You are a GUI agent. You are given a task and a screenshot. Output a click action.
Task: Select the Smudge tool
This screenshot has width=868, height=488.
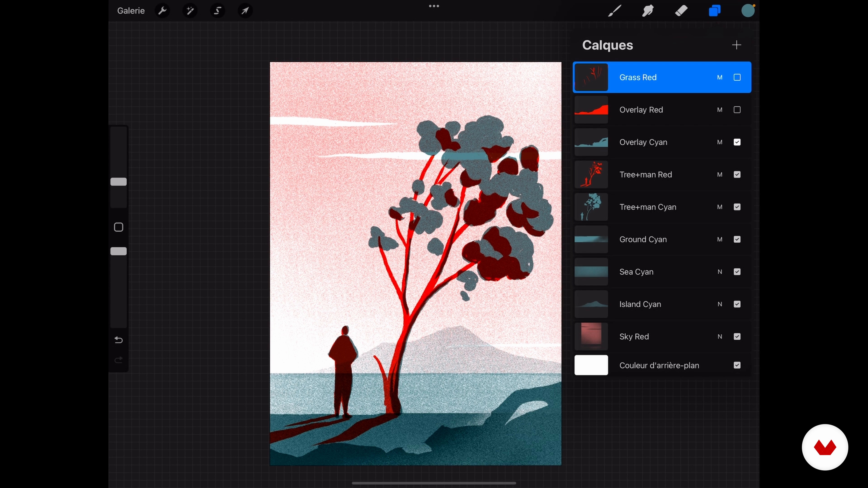pos(648,11)
